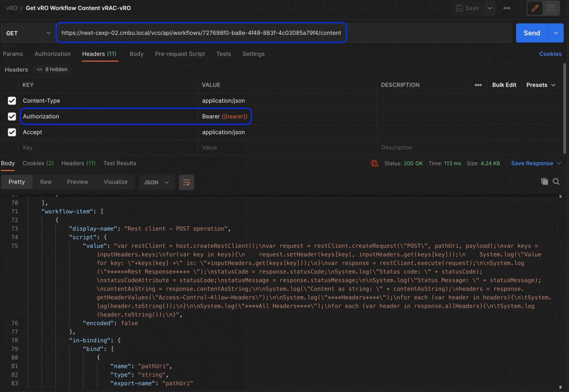Screen dimensions: 569x392
Task: Show the 8 hidden headers
Action: (x=52, y=69)
